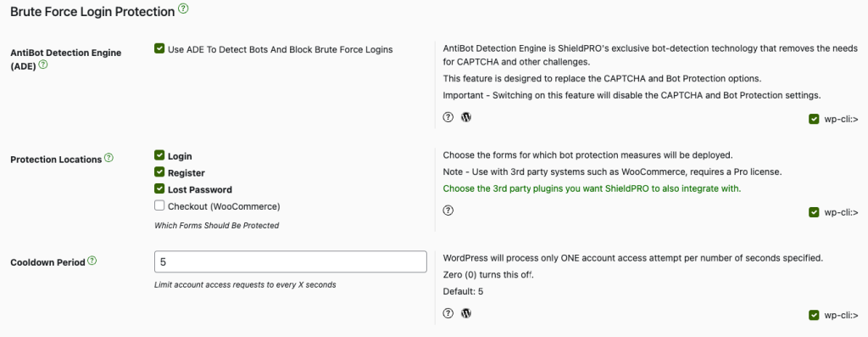Click help icon beside Cooldown Period label
Screen dimensions: 868x337
coord(92,261)
